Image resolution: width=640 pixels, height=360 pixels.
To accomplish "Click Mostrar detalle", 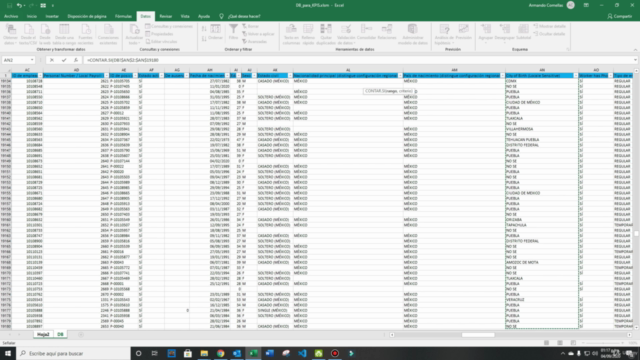I will [549, 26].
